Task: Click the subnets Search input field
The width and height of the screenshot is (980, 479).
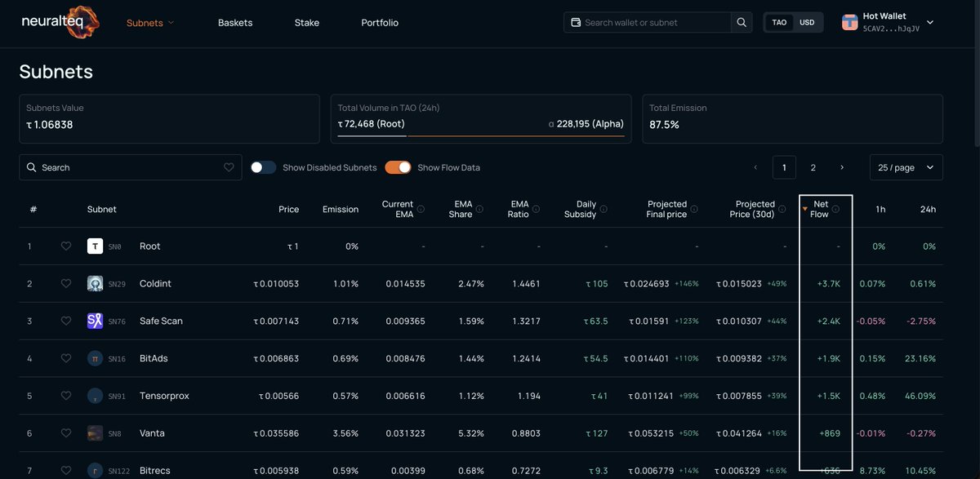Action: 131,167
